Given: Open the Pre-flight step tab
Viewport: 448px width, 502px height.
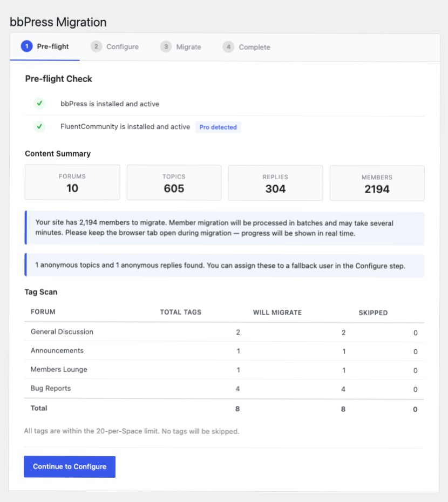Looking at the screenshot, I should coord(45,47).
